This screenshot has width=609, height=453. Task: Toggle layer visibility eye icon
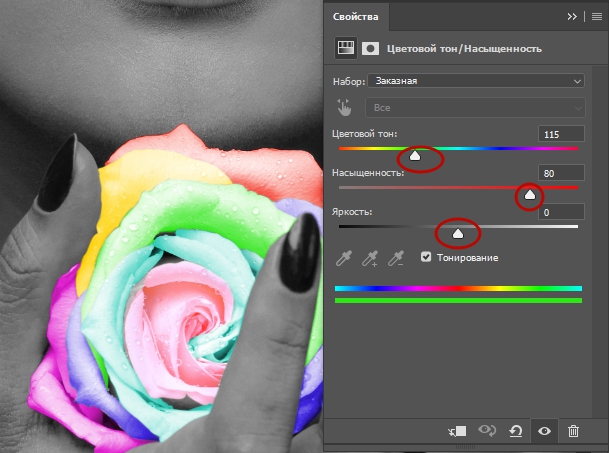544,431
